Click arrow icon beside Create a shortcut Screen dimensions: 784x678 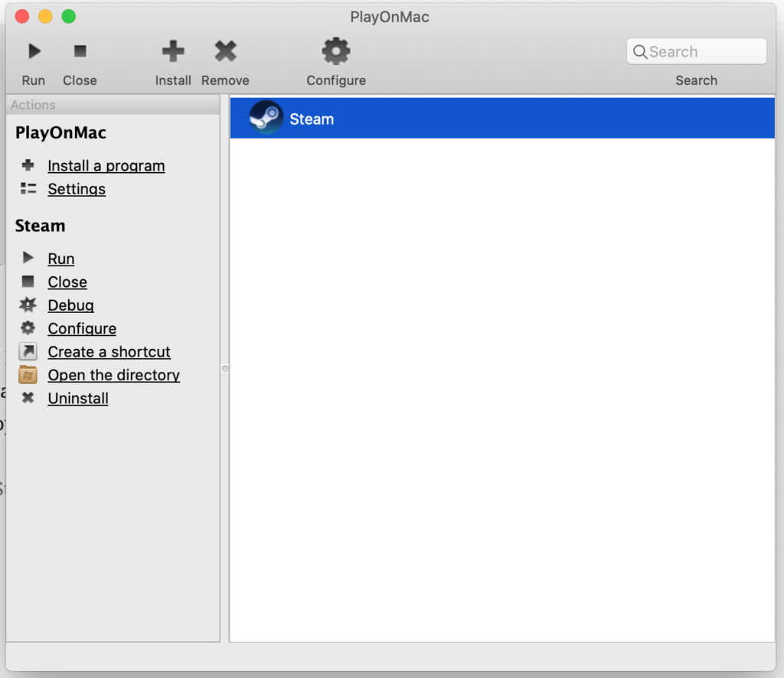click(28, 351)
